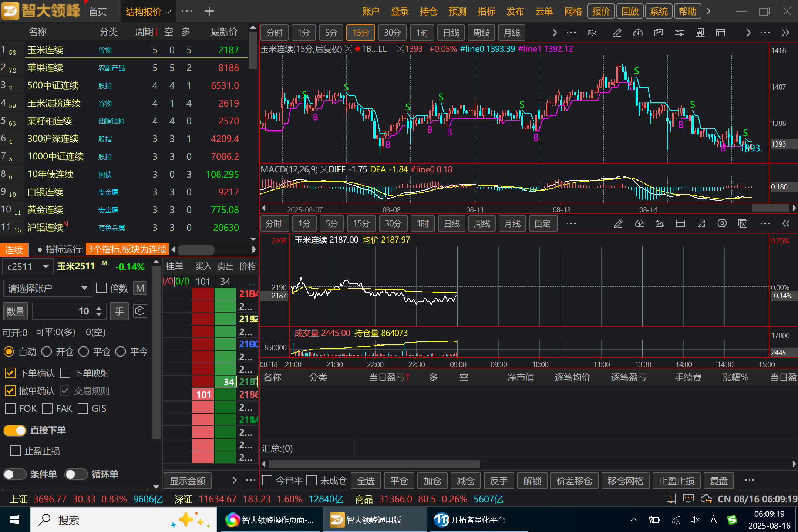The image size is (798, 532).
Task: Click the 反手 button
Action: click(499, 481)
